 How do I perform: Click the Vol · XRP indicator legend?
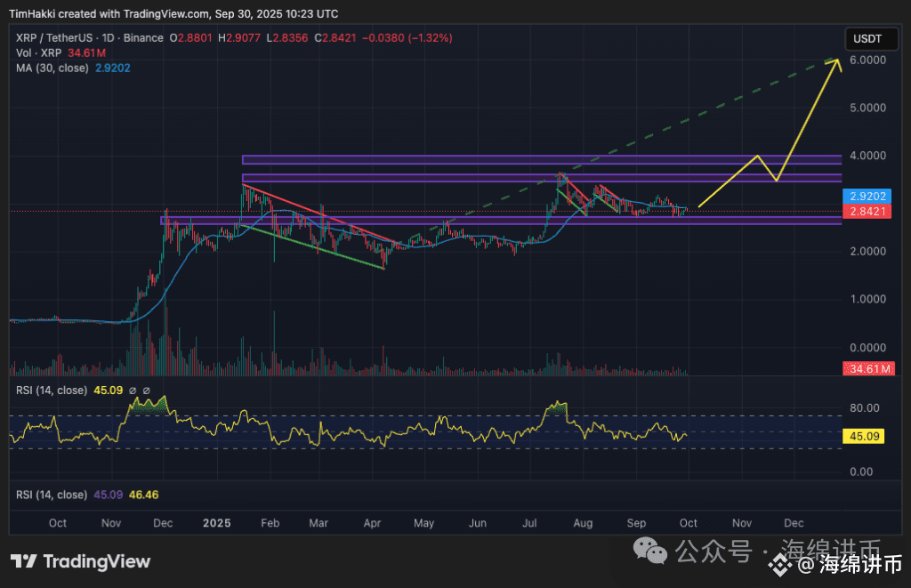[38, 52]
